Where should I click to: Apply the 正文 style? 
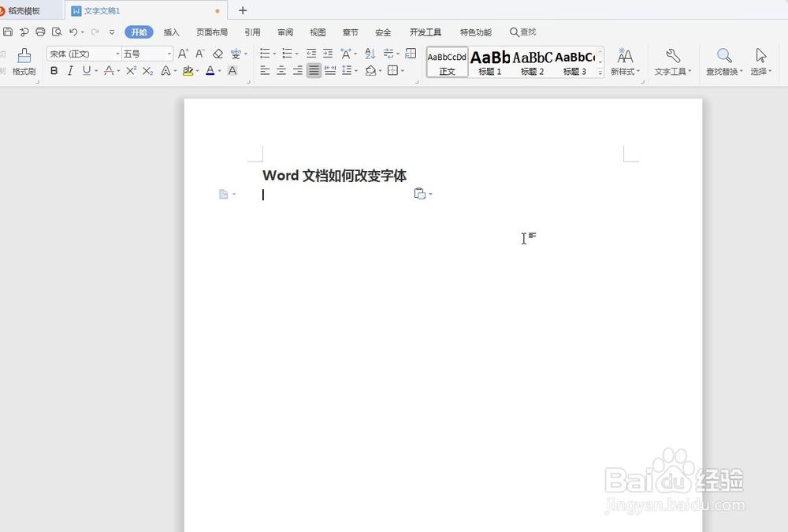447,61
